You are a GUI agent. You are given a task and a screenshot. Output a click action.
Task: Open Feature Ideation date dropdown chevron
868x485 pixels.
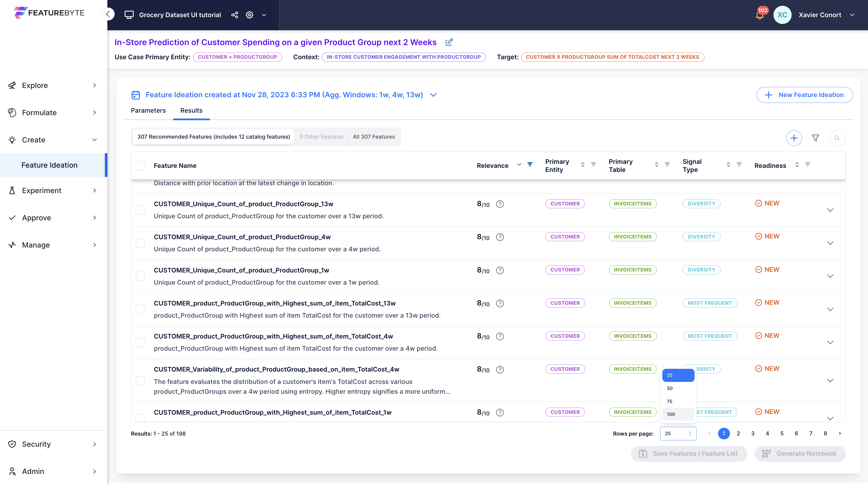click(x=433, y=95)
